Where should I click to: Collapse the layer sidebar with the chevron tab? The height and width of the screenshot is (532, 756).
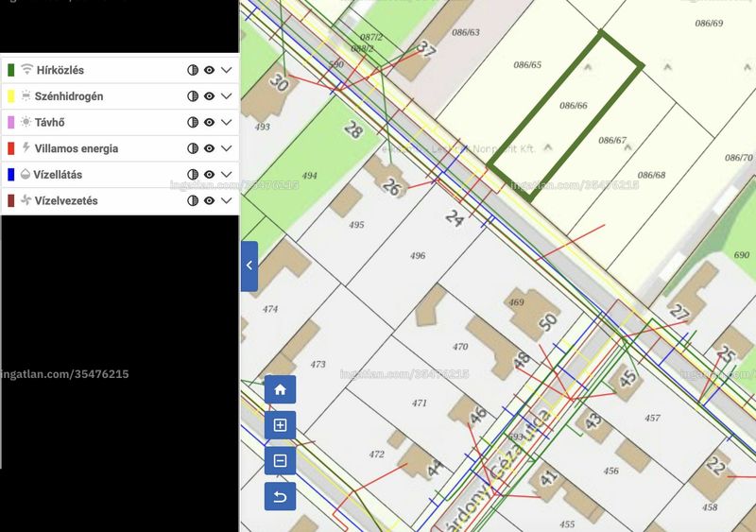(249, 266)
